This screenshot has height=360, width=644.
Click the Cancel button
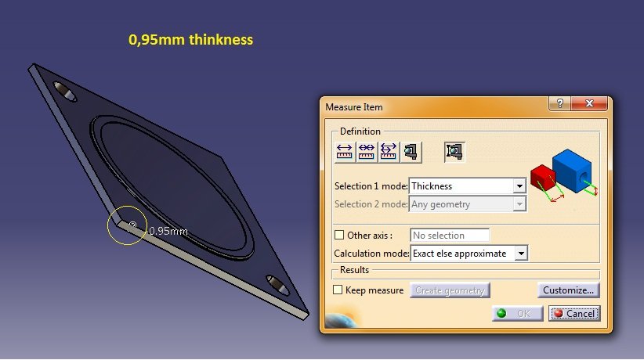pos(574,314)
